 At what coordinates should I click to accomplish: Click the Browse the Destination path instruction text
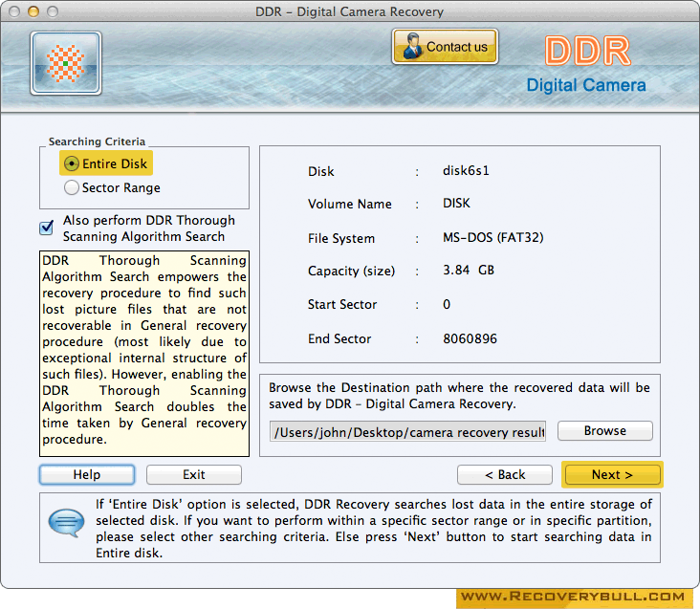(459, 395)
